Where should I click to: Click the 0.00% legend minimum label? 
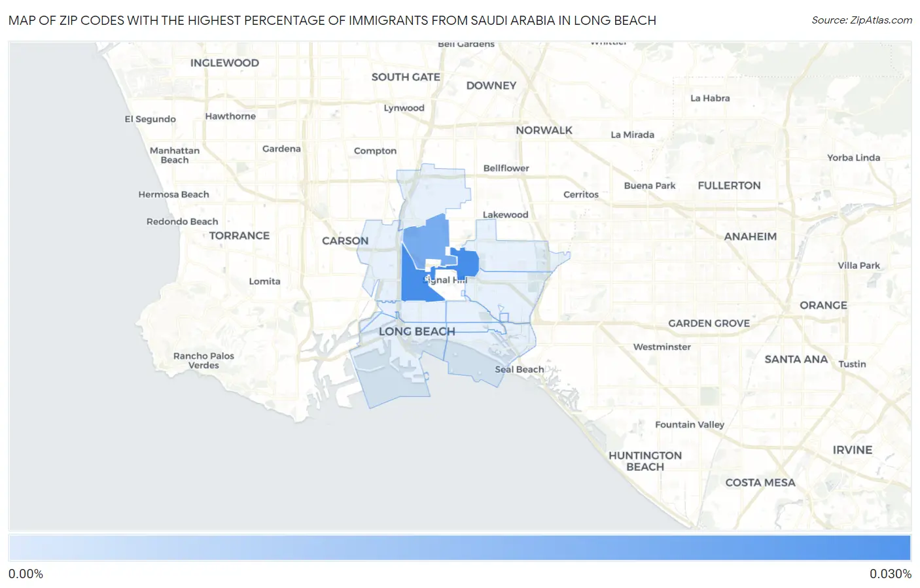(x=26, y=574)
